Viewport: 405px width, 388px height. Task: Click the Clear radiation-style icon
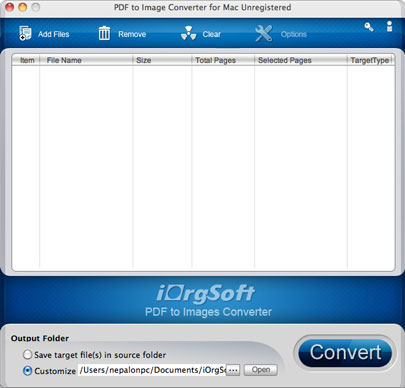[x=188, y=33]
